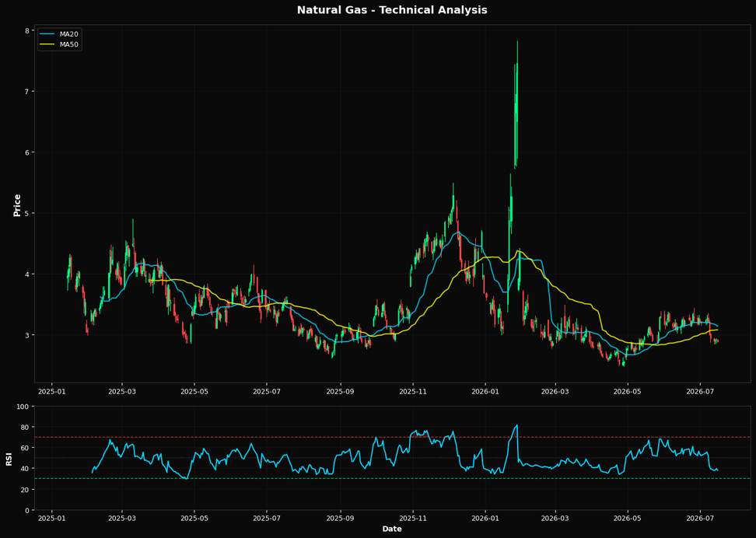Click the price spike peak near 7.8
The height and width of the screenshot is (538, 756).
click(517, 42)
